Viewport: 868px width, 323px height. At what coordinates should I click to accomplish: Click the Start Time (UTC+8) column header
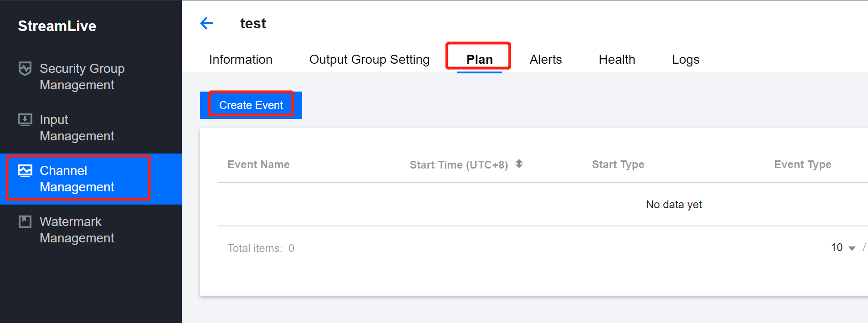point(458,165)
